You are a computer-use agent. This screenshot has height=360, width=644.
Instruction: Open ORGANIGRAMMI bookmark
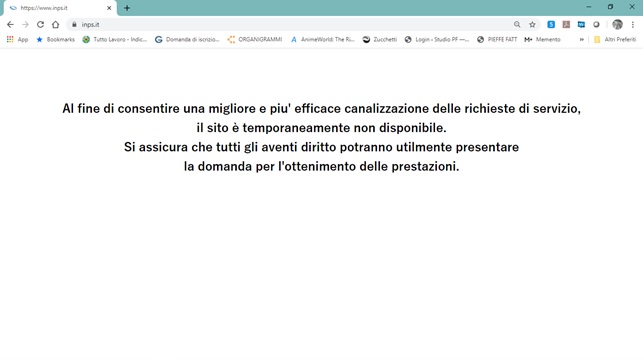(255, 39)
